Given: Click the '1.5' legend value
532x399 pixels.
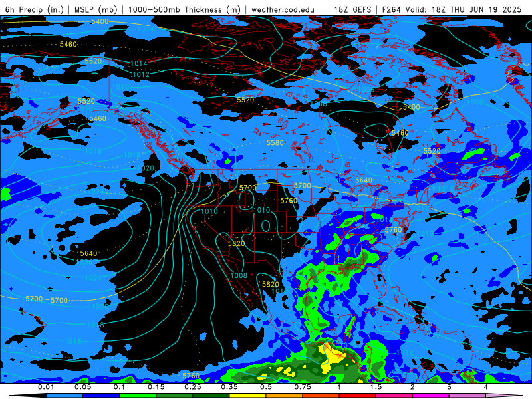Looking at the screenshot, I should pyautogui.click(x=376, y=387).
